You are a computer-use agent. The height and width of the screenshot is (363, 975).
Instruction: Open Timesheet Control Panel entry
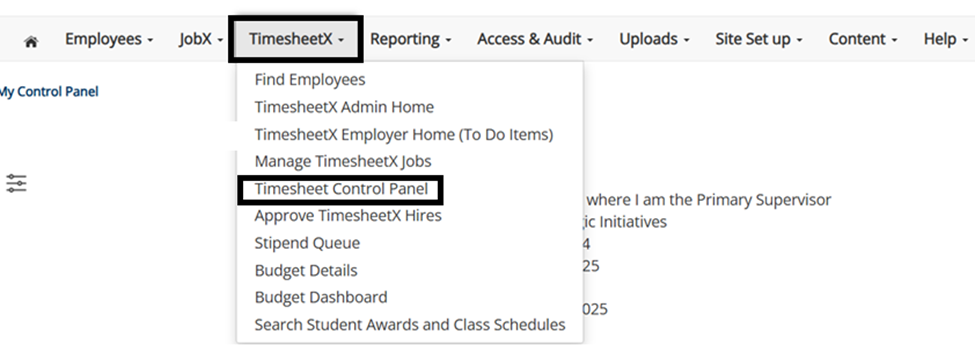point(341,189)
